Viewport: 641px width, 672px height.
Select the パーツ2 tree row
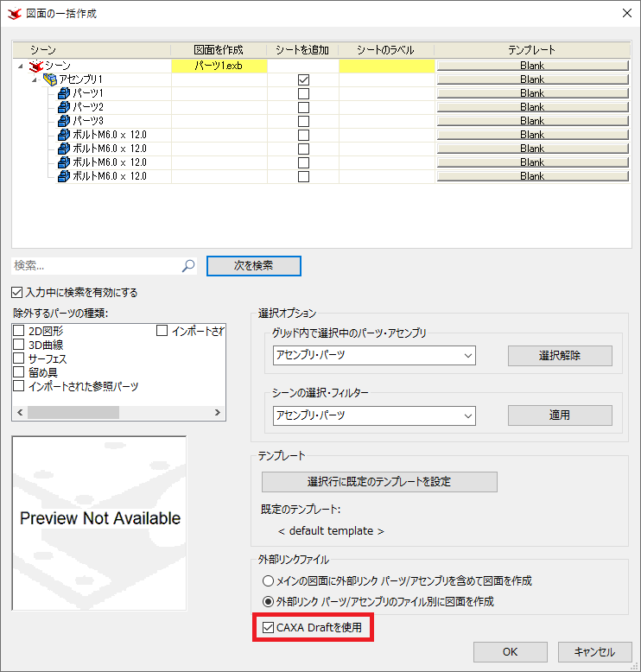88,107
